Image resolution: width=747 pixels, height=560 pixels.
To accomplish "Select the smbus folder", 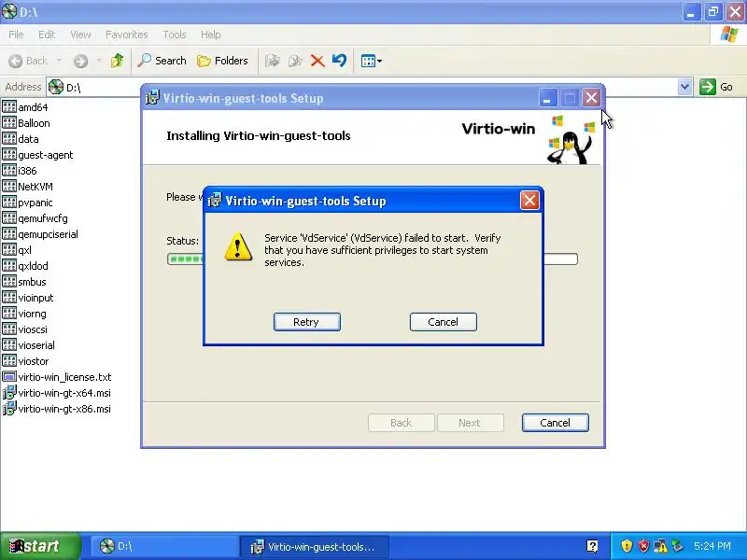I will pyautogui.click(x=24, y=282).
